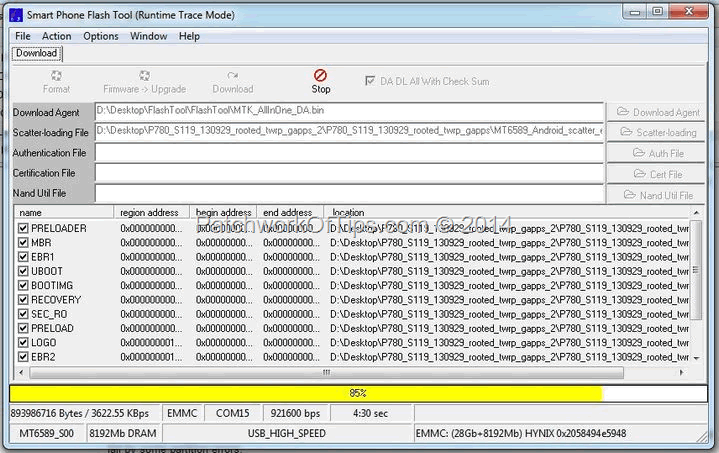Click the empty Certification File field
Viewport: 719px width, 453px height.
click(349, 173)
